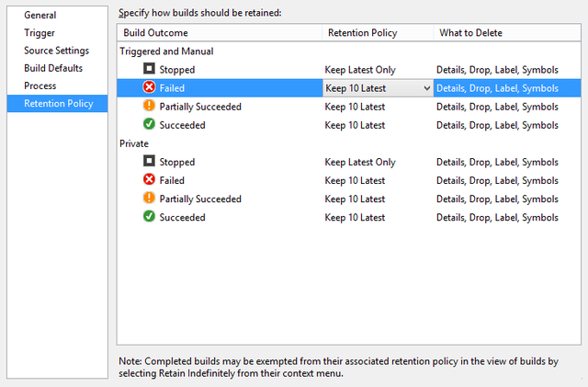Click What to Delete cell for Private Failed
The image size is (588, 387).
tap(497, 180)
